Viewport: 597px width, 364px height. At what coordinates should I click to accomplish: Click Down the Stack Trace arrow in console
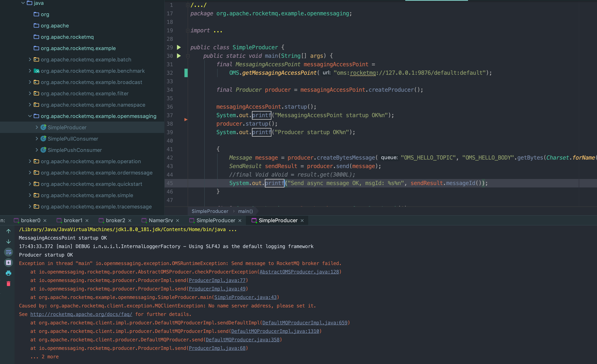pyautogui.click(x=8, y=242)
